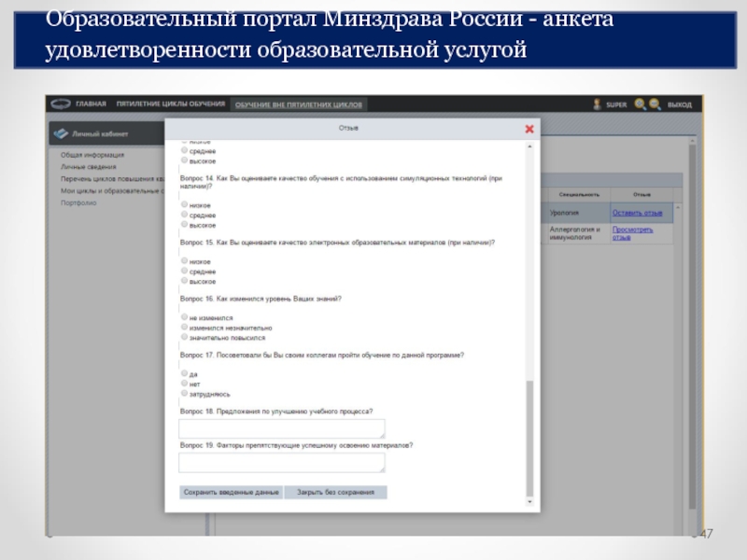Click the SUPER user profile icon

point(596,105)
